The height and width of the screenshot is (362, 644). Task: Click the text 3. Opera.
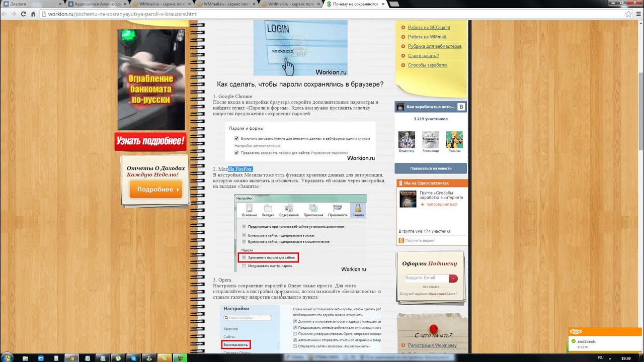(222, 280)
